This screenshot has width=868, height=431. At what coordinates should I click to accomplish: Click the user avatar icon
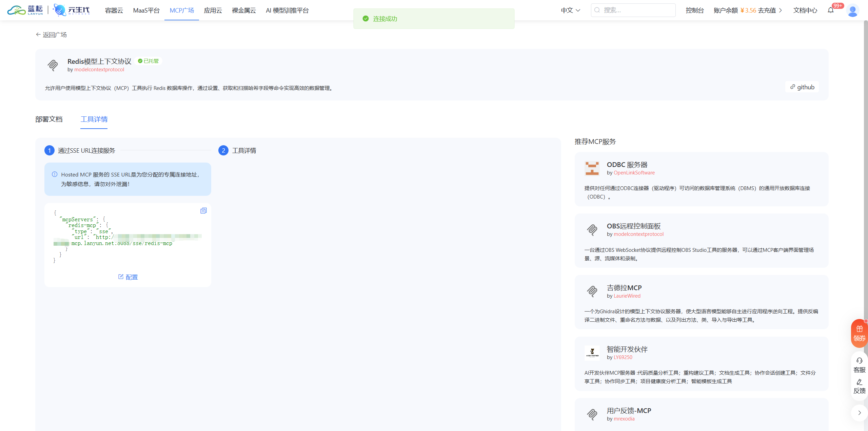[x=852, y=11]
